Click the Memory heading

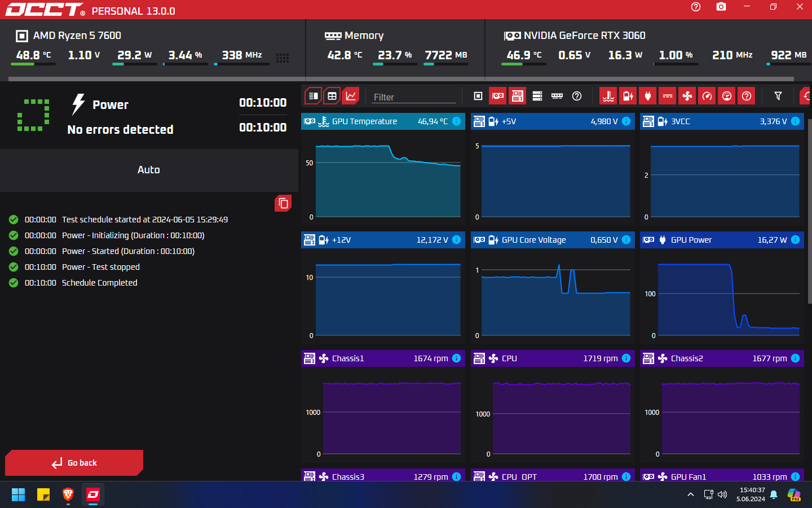pos(364,36)
